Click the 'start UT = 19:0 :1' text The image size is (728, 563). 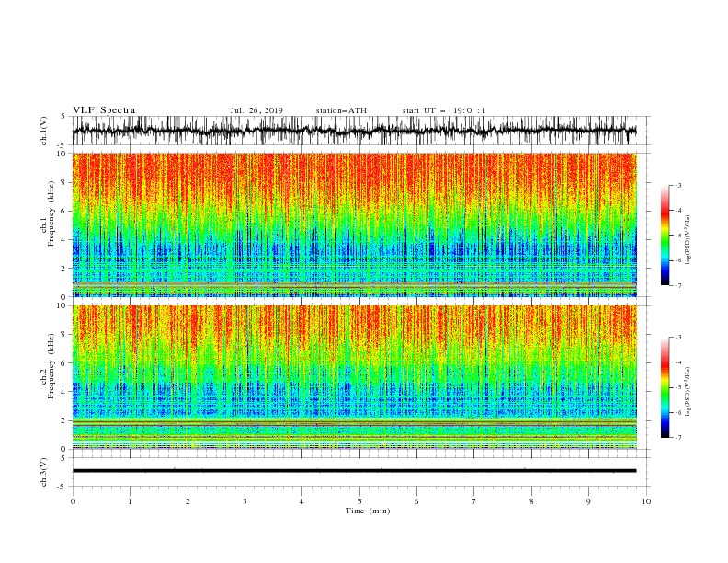pyautogui.click(x=444, y=110)
